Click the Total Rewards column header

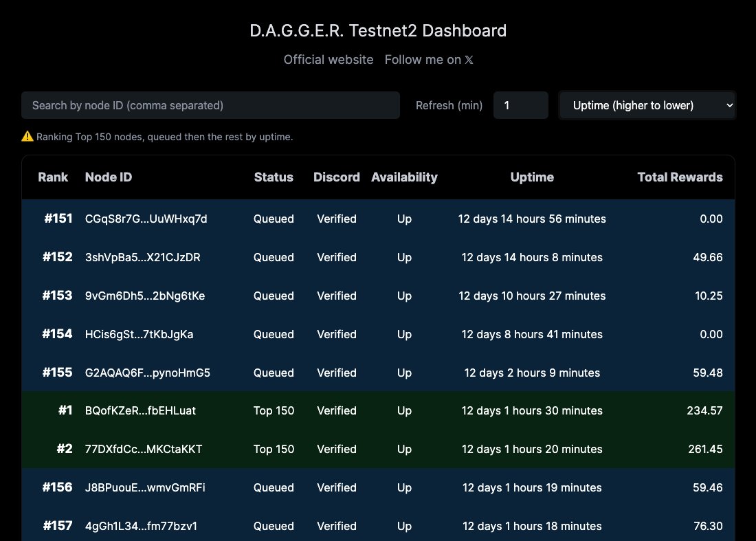tap(680, 177)
